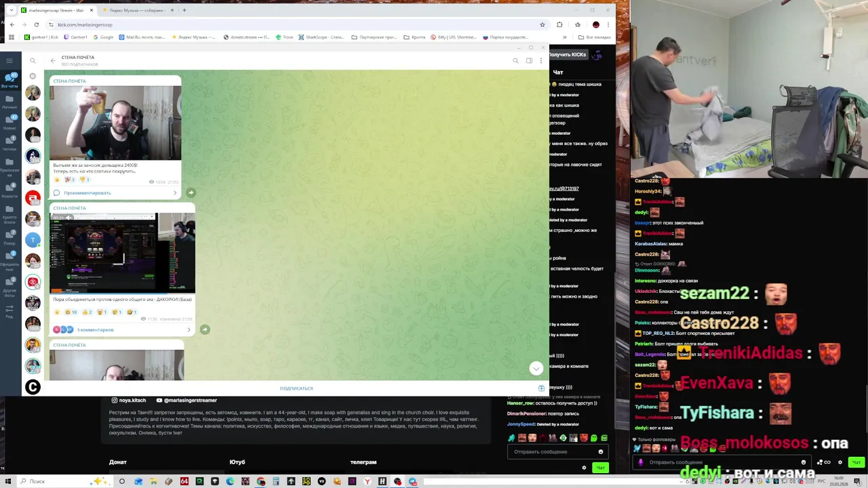This screenshot has width=868, height=488.
Task: Open the right overlay chat settings gear
Action: click(840, 462)
